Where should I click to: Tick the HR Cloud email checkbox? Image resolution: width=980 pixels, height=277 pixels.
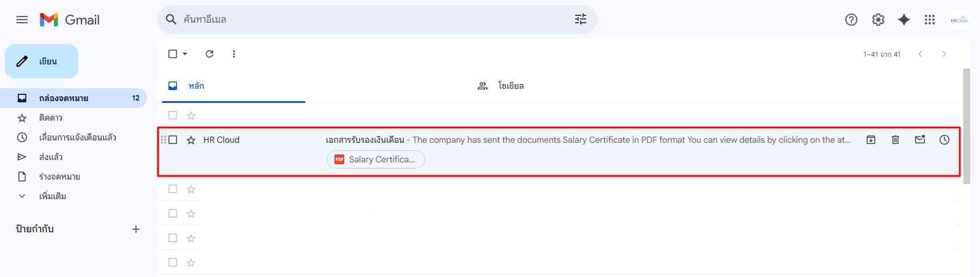click(x=173, y=140)
